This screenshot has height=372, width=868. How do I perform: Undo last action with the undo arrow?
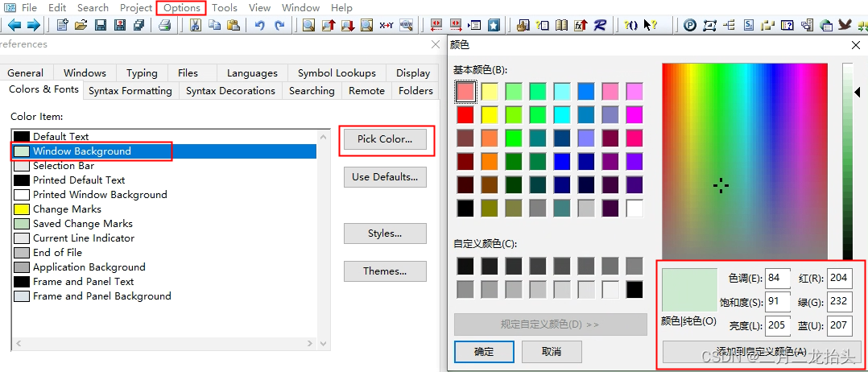tap(259, 25)
